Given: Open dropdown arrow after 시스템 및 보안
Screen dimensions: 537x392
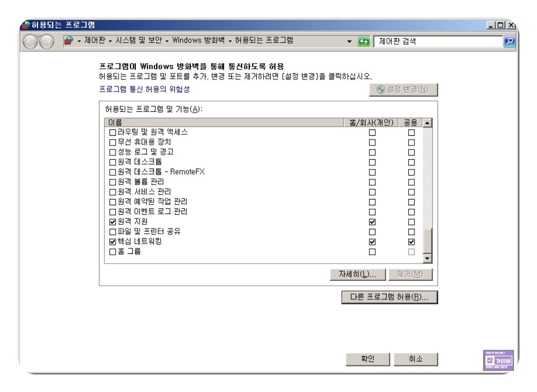Looking at the screenshot, I should [167, 41].
